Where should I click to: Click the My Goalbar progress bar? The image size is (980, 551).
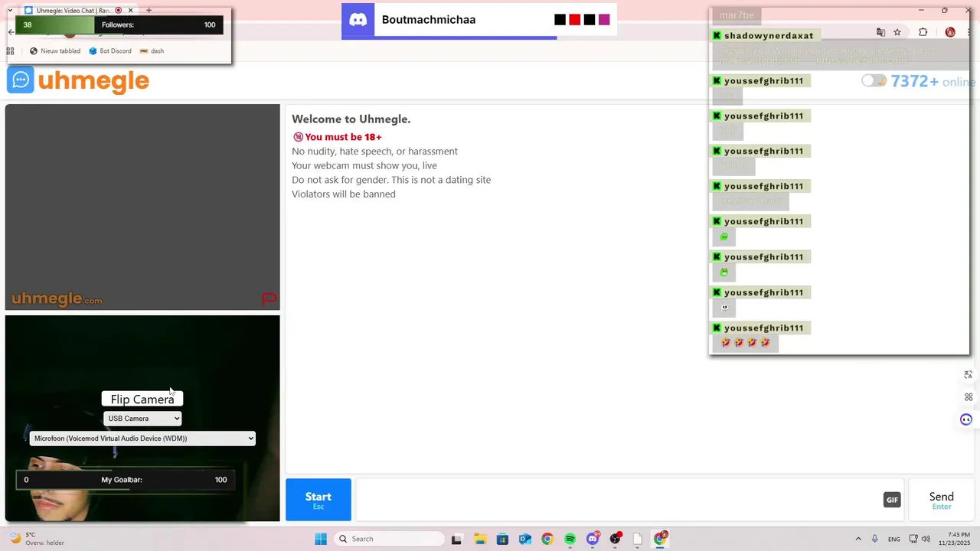[126, 480]
